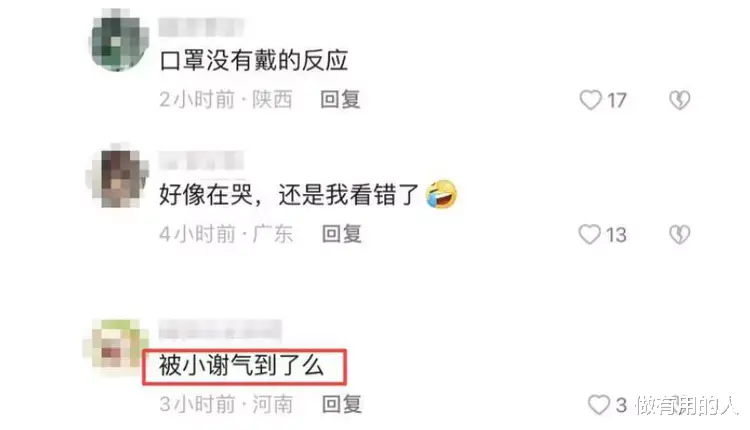Viewport: 750px width, 430px height.
Task: Select the comment '好像在哭，还是我看错了'
Action: click(x=289, y=195)
